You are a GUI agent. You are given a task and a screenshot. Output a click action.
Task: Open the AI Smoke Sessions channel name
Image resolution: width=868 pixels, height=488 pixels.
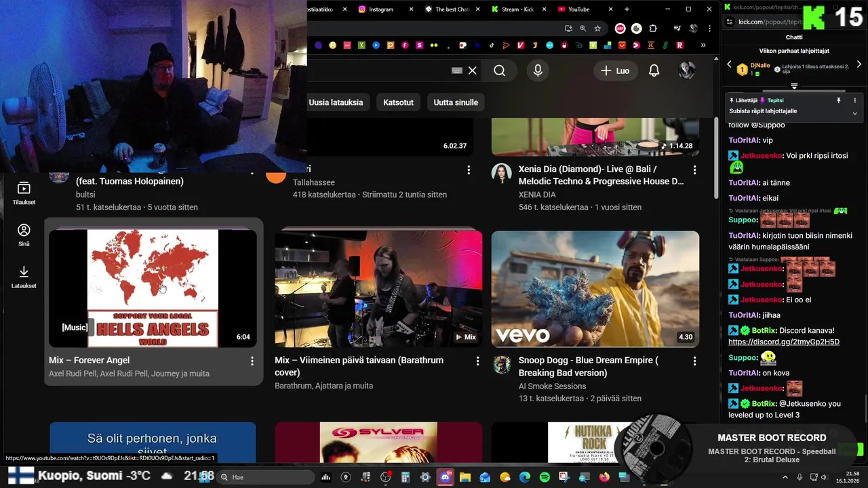(553, 386)
